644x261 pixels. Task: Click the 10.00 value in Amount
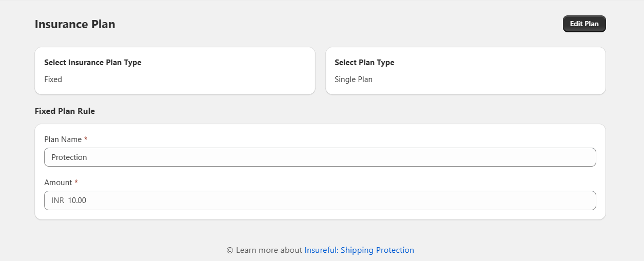pos(77,200)
